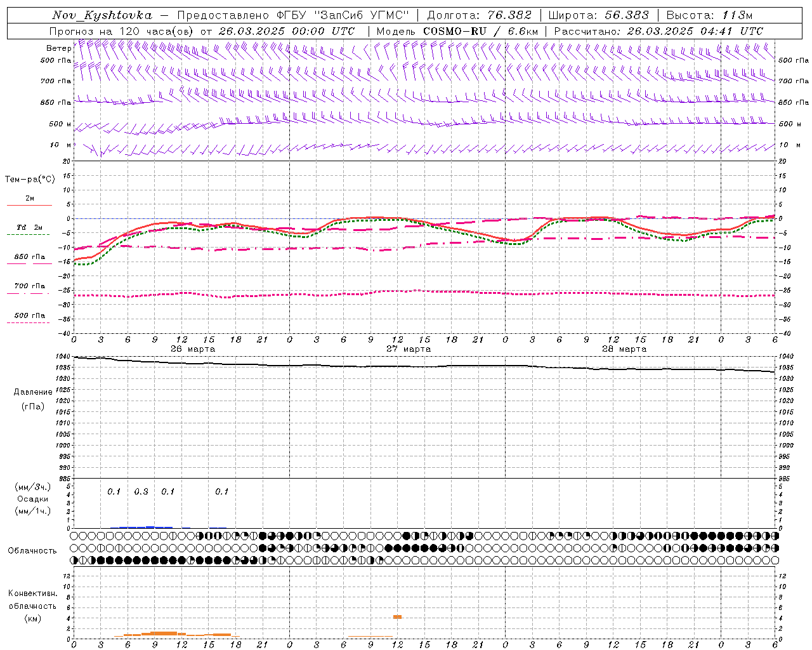Click the station name Nov_Kyshtovka in header

coord(101,15)
